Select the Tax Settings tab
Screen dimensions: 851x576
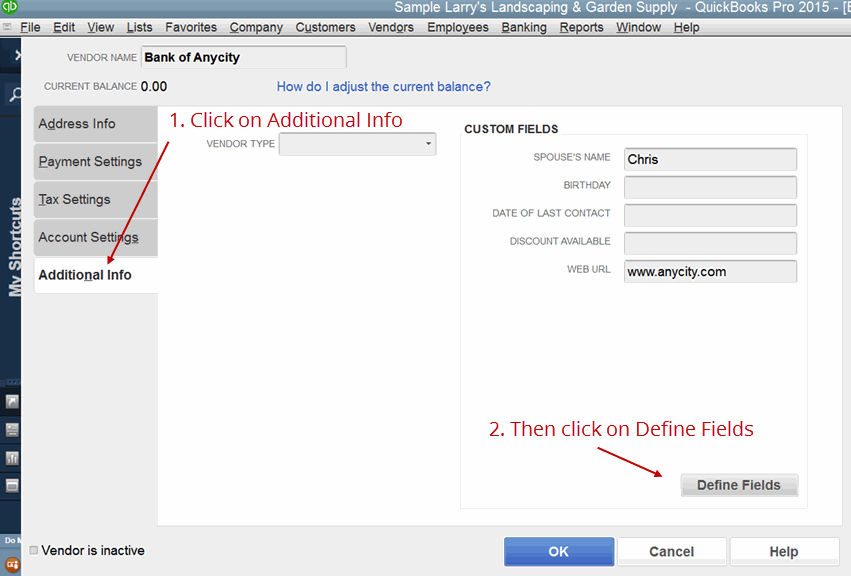point(74,200)
